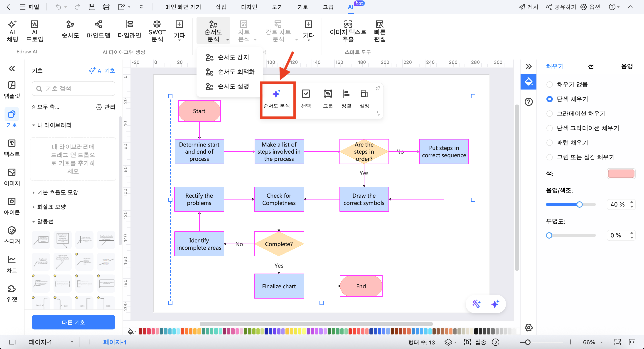Open 아이콘 sidebar panel
The width and height of the screenshot is (644, 349).
click(12, 206)
